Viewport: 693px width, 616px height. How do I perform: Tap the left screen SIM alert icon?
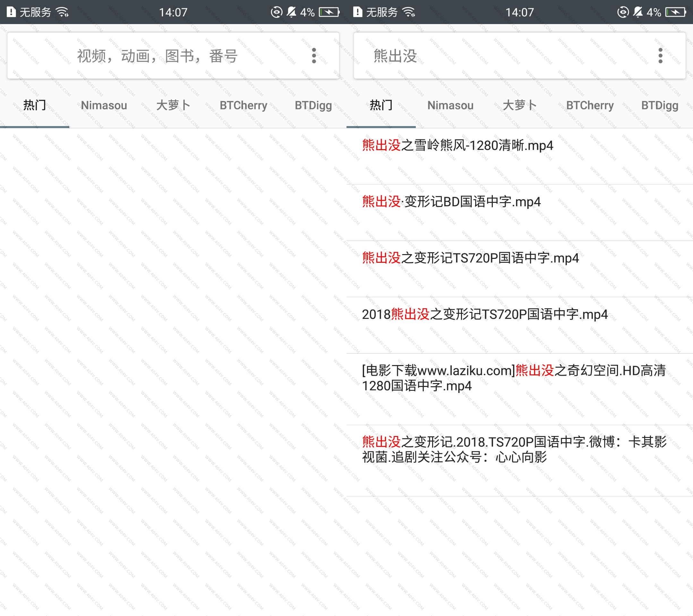(11, 12)
